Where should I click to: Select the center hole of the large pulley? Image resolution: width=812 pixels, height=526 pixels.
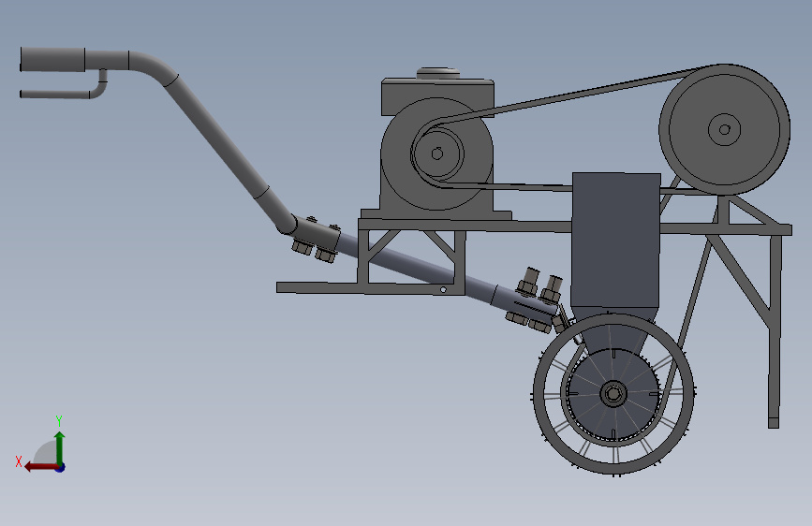click(x=725, y=129)
